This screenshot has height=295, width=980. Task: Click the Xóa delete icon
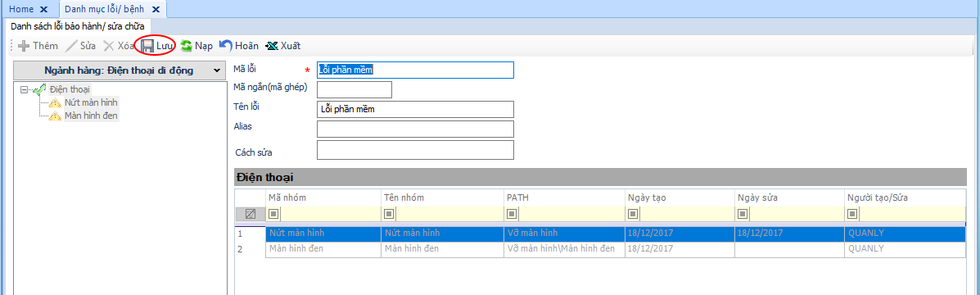coord(109,46)
